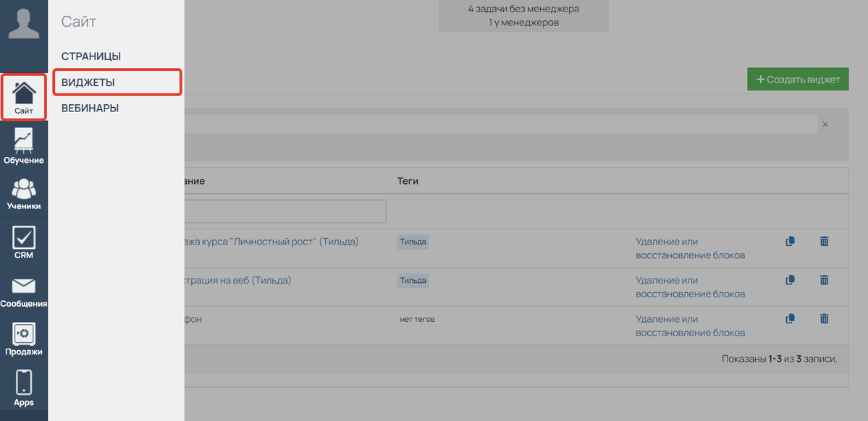Copy the first Тильда widget row

pos(790,242)
